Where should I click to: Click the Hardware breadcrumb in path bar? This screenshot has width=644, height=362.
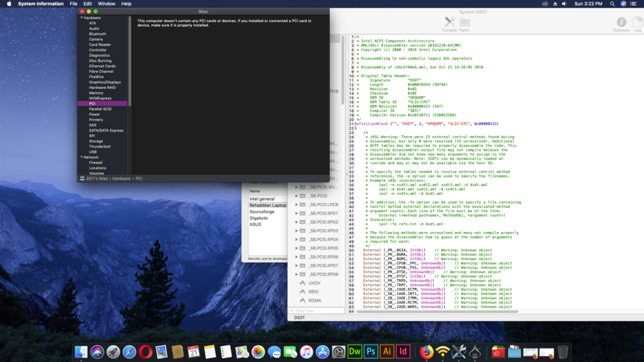[122, 178]
